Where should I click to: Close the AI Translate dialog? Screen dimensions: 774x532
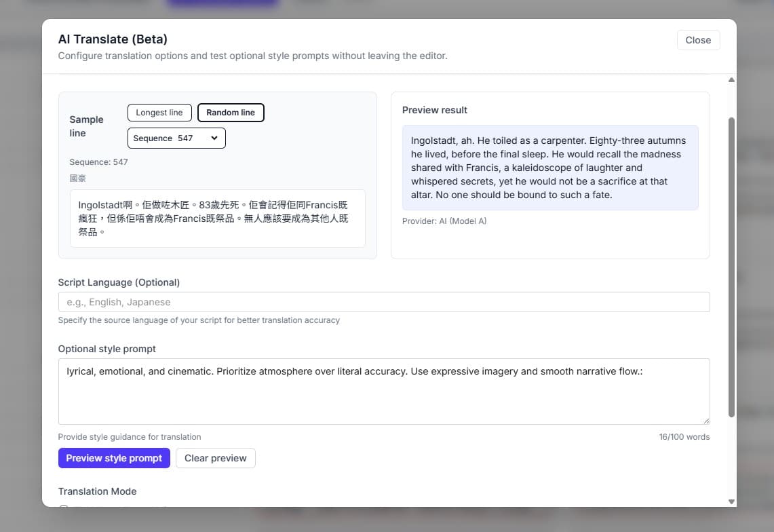tap(698, 40)
